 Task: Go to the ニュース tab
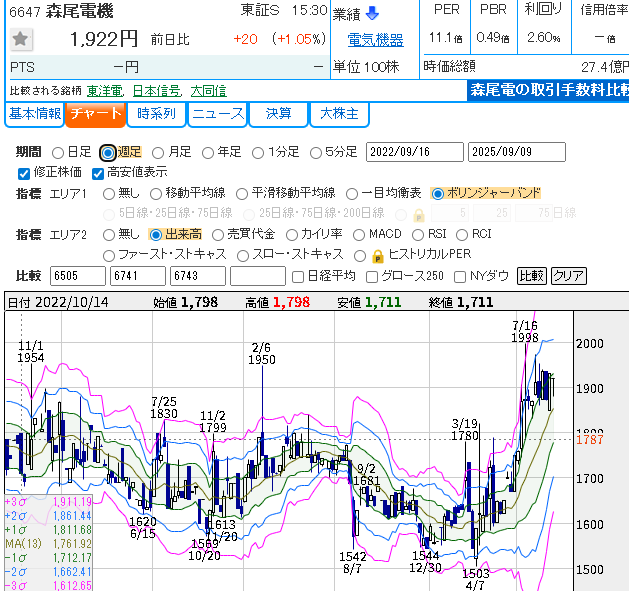pyautogui.click(x=217, y=113)
